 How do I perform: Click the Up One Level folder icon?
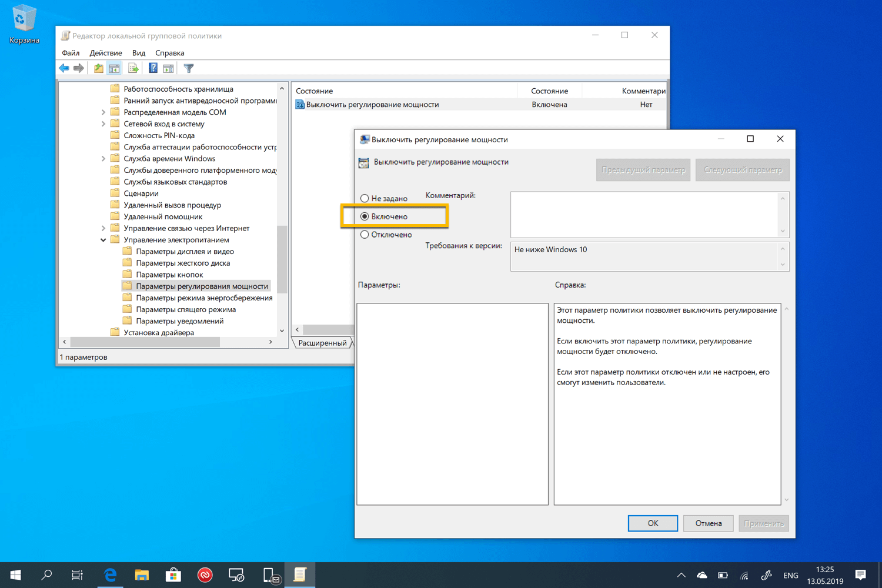point(98,68)
